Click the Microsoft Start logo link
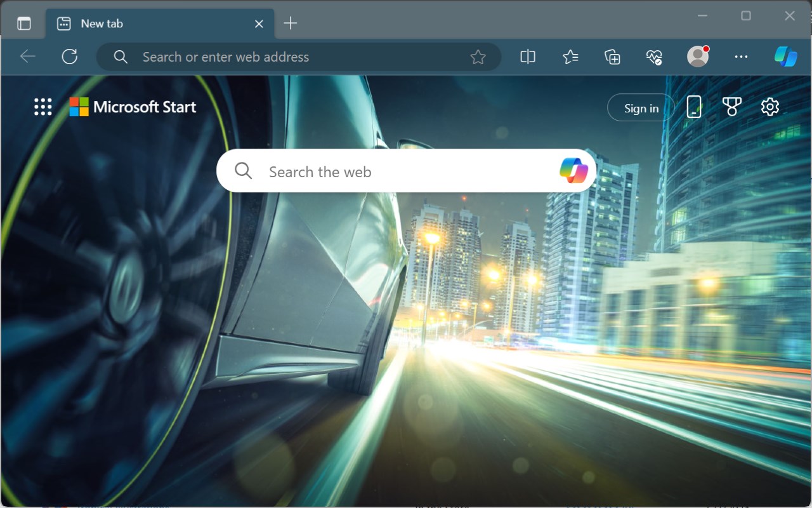 [133, 107]
